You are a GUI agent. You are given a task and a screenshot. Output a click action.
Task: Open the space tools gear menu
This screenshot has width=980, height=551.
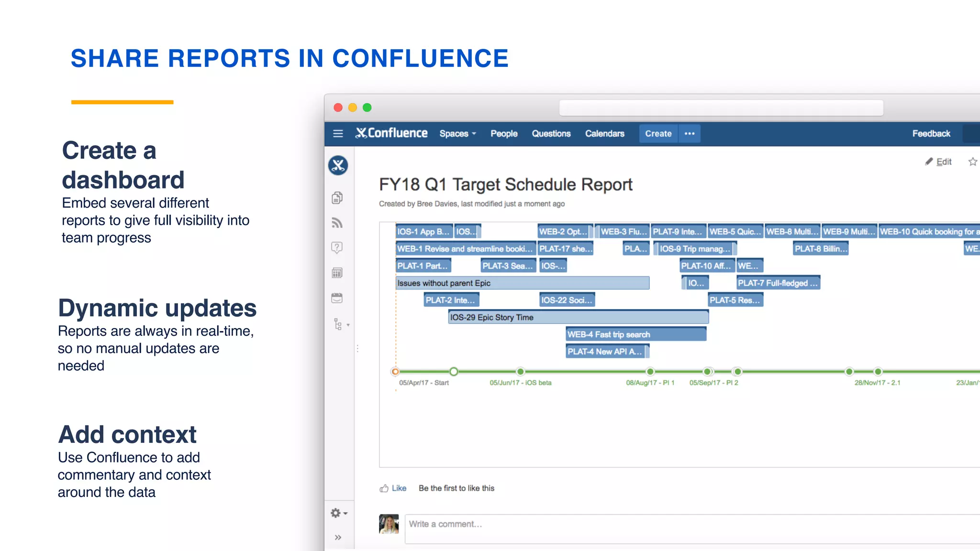point(339,513)
